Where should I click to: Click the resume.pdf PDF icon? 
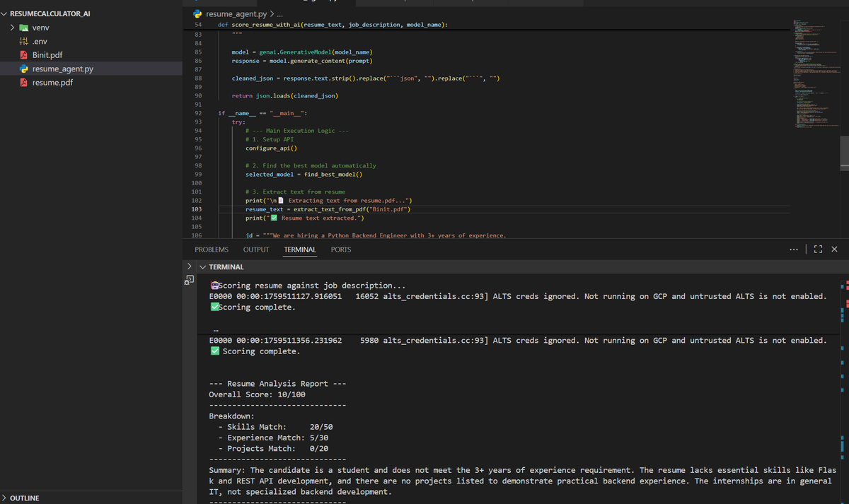[x=24, y=83]
